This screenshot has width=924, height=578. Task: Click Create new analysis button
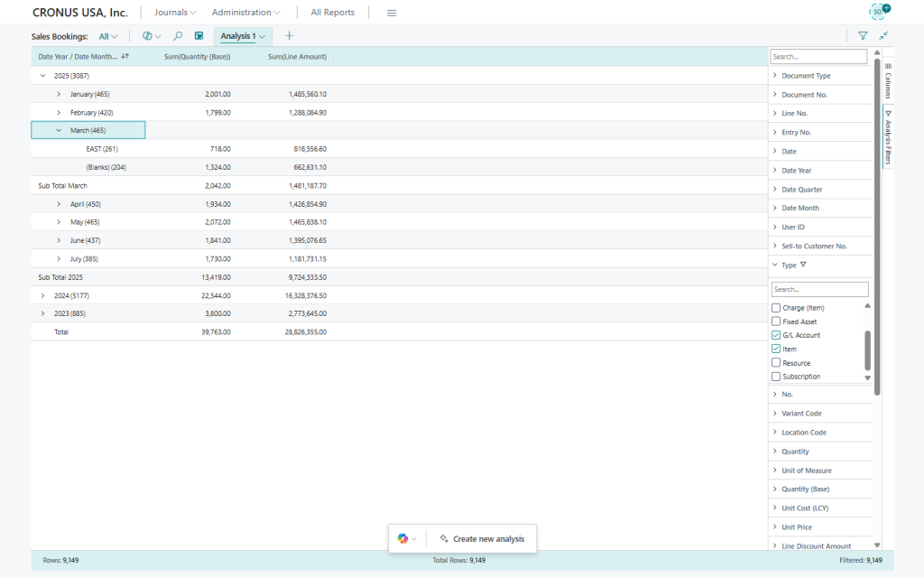coord(482,538)
